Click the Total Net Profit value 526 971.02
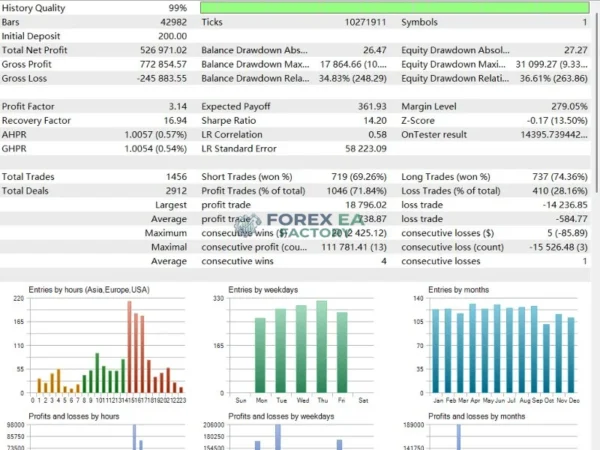Image resolution: width=600 pixels, height=450 pixels. click(x=163, y=50)
